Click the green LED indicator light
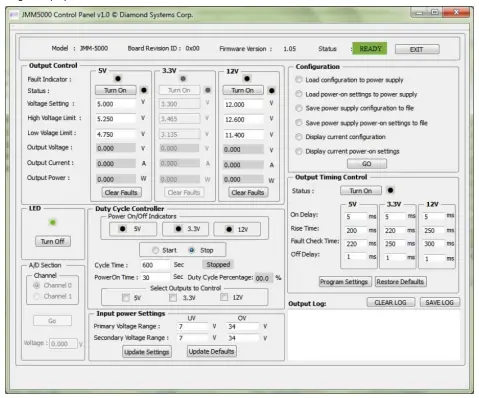The height and width of the screenshot is (398, 479). (53, 222)
